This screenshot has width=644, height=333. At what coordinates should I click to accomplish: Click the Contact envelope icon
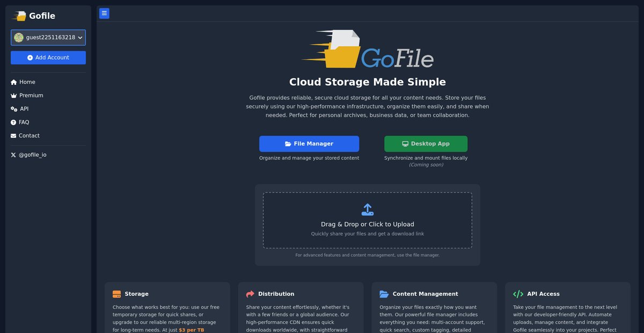[x=13, y=136]
